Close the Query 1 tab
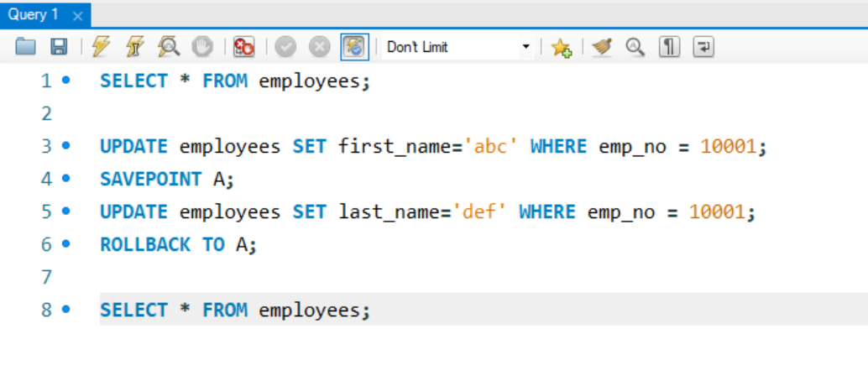Screen dimensions: 868x376 click(77, 17)
